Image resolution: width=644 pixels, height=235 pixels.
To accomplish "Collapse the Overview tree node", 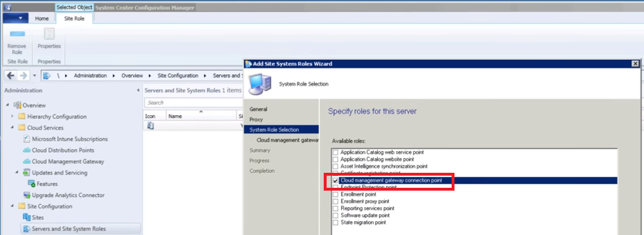I will pyautogui.click(x=8, y=105).
